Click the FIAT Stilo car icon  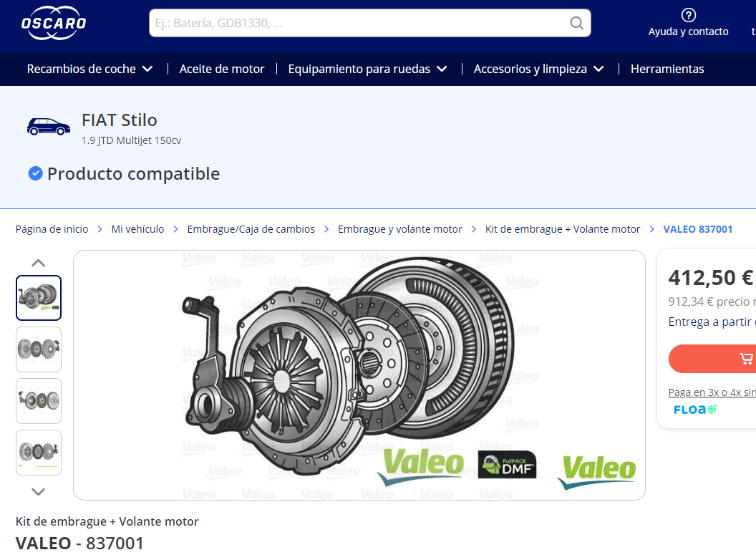pos(48,127)
